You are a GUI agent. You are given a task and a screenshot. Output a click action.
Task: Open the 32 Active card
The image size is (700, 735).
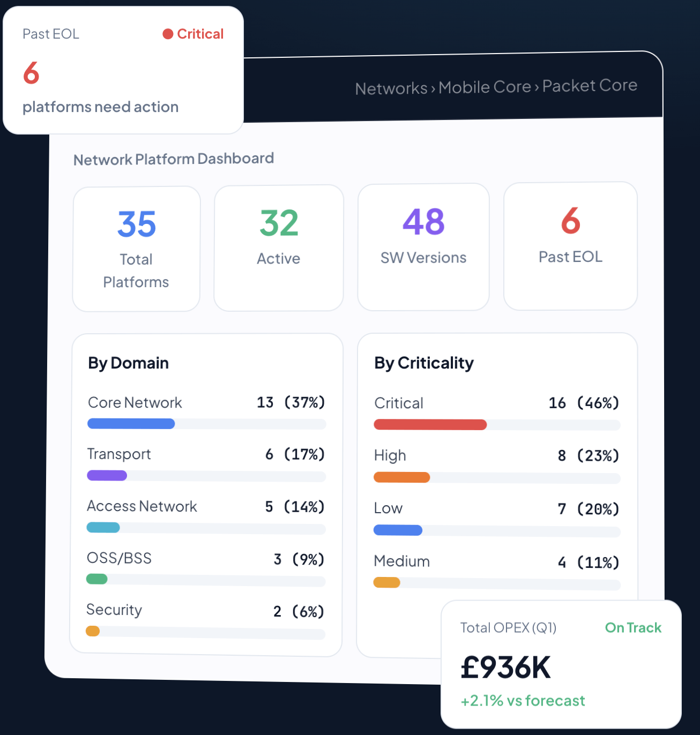(279, 248)
